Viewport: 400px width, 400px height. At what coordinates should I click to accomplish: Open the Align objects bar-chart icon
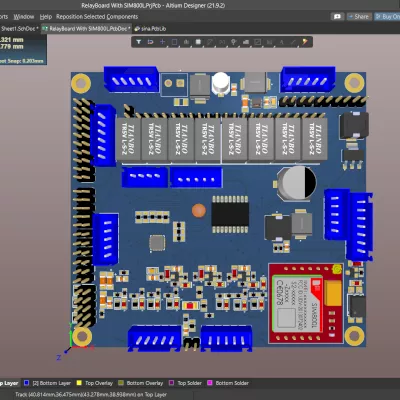pyautogui.click(x=186, y=42)
